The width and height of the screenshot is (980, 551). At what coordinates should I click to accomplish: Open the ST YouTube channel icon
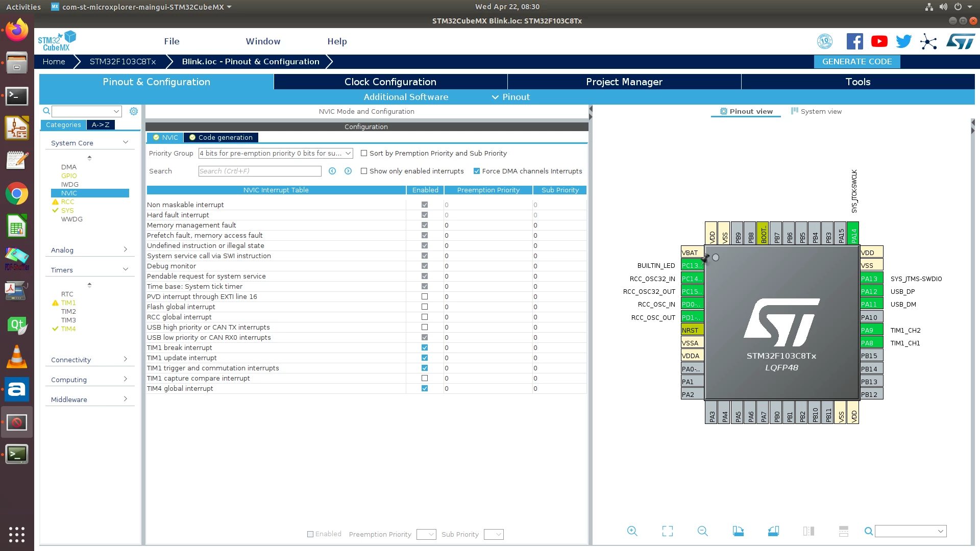(879, 41)
